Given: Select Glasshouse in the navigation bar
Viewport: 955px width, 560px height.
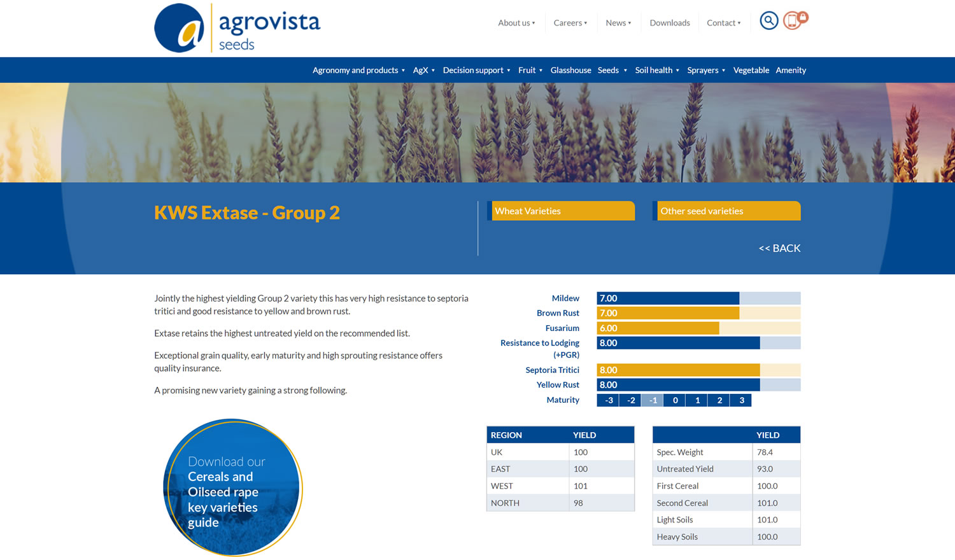Looking at the screenshot, I should coord(570,70).
